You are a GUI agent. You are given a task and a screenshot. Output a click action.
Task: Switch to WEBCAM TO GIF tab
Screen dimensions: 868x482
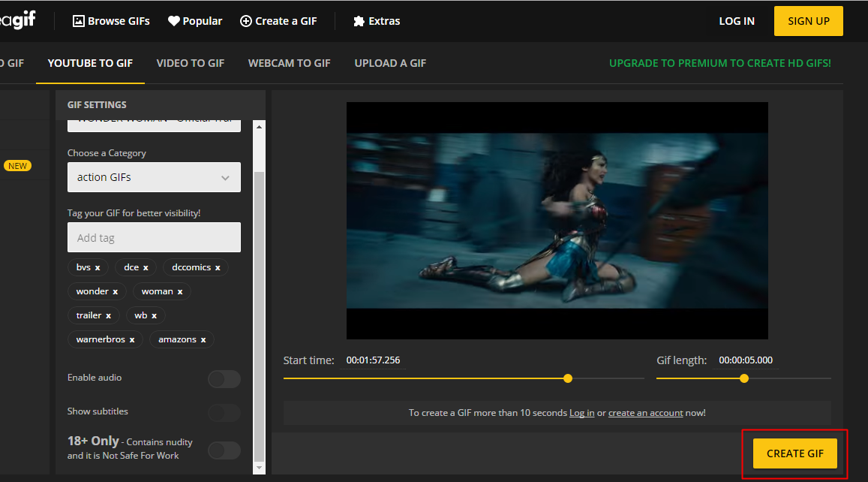click(290, 63)
